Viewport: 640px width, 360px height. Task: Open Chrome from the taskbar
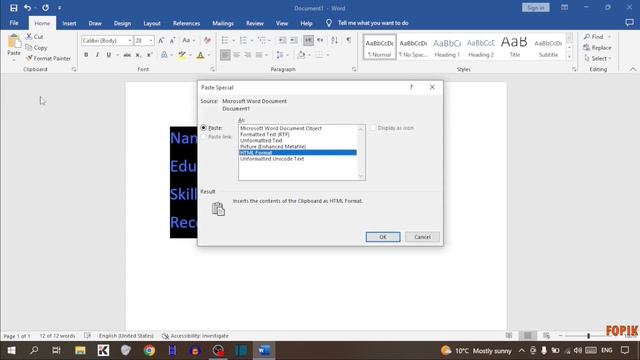(149, 351)
